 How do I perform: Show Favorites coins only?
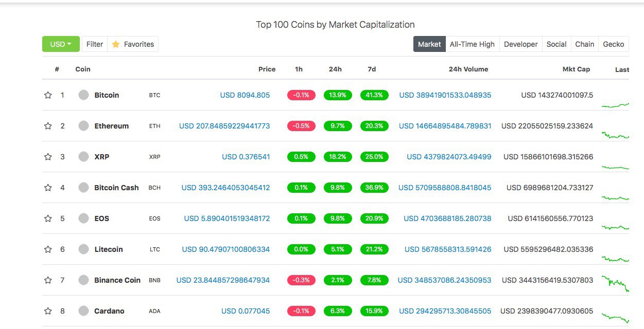133,44
